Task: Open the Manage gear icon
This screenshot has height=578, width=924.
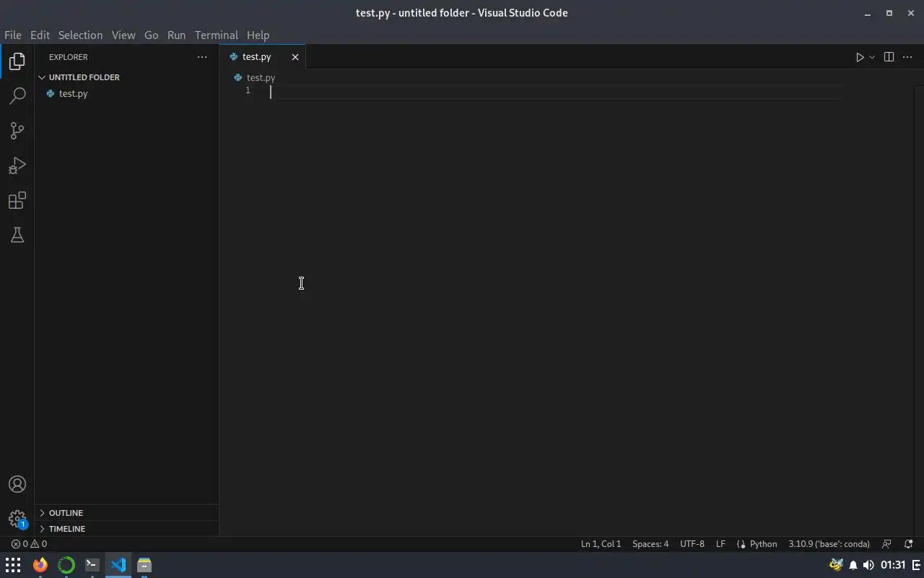Action: coord(17,519)
